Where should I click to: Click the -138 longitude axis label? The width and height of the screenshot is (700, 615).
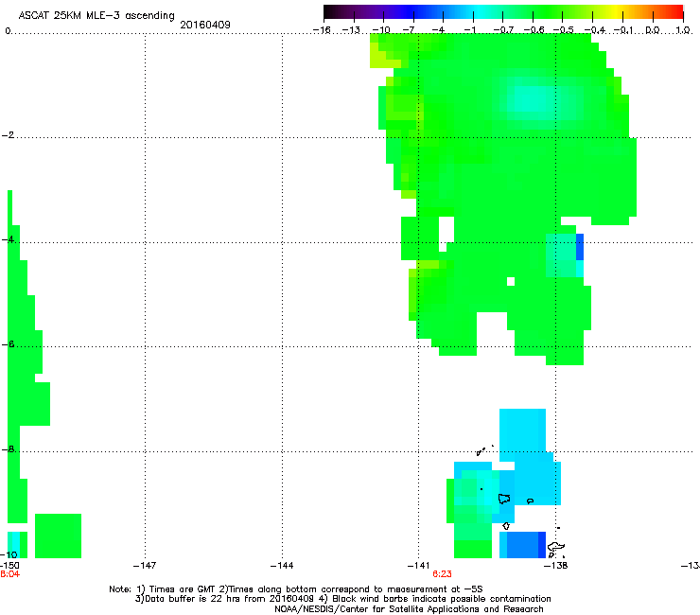(x=556, y=566)
